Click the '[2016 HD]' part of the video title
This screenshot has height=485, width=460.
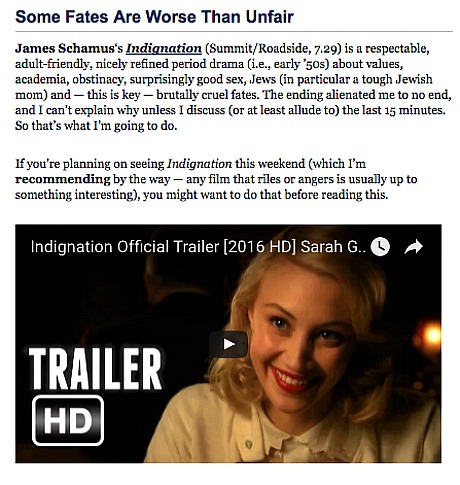[260, 247]
